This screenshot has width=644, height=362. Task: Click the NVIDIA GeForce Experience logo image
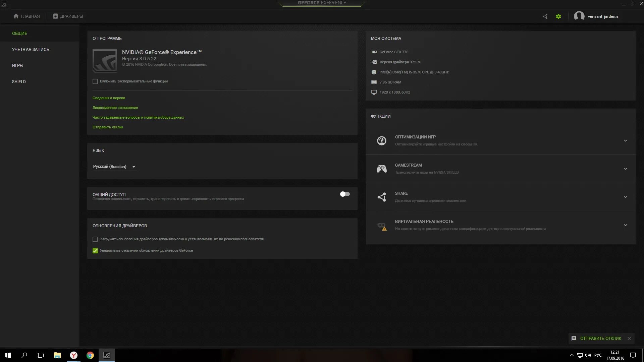click(105, 61)
